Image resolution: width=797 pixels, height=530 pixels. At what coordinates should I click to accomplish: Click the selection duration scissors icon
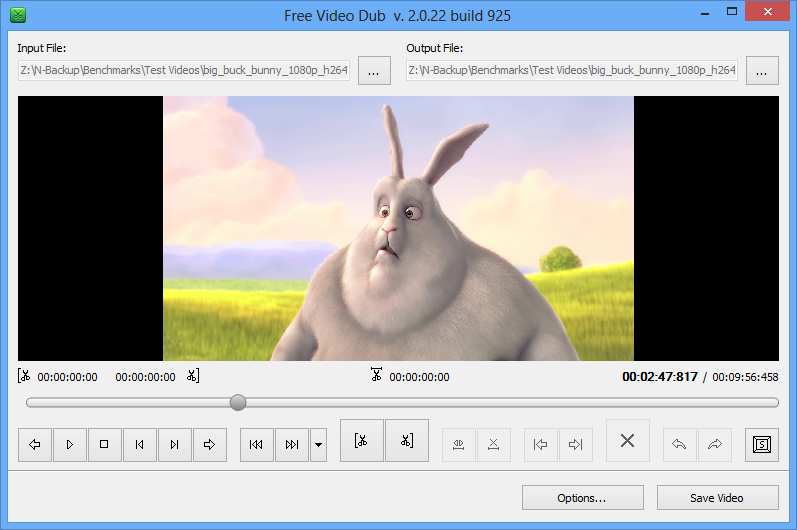click(x=376, y=375)
